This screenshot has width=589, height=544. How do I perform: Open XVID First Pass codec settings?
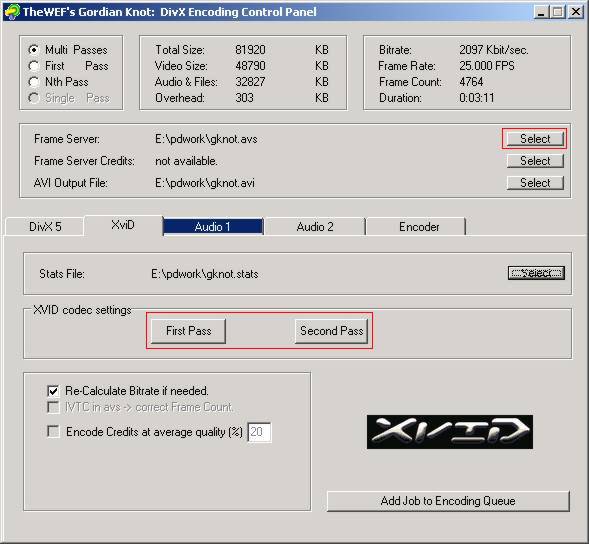click(x=188, y=331)
